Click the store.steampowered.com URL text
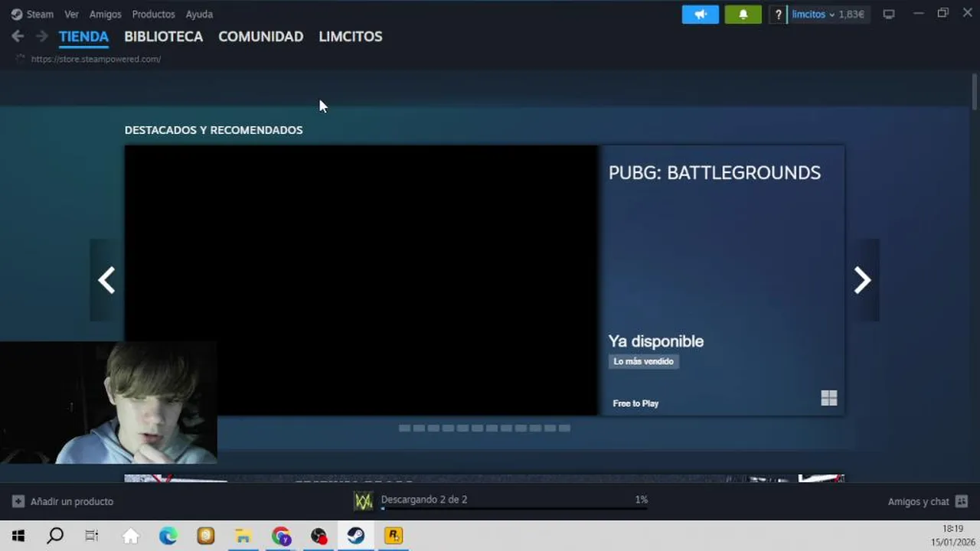 click(96, 59)
